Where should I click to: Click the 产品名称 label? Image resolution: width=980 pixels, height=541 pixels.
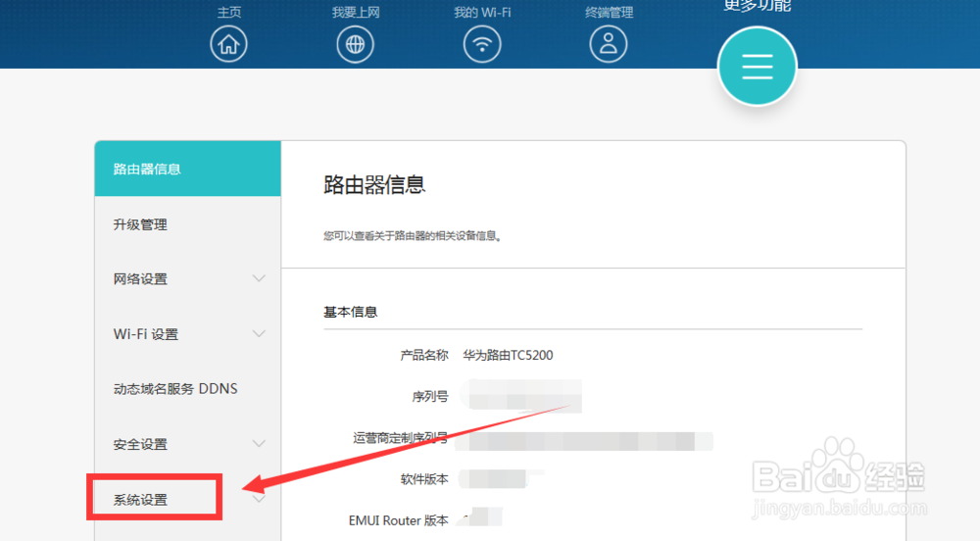(x=424, y=356)
